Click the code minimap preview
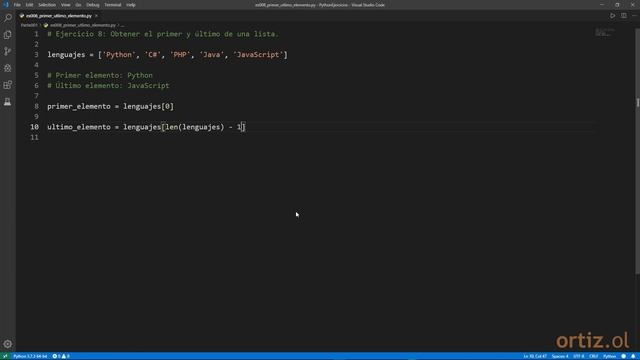The height and width of the screenshot is (360, 640). [604, 32]
